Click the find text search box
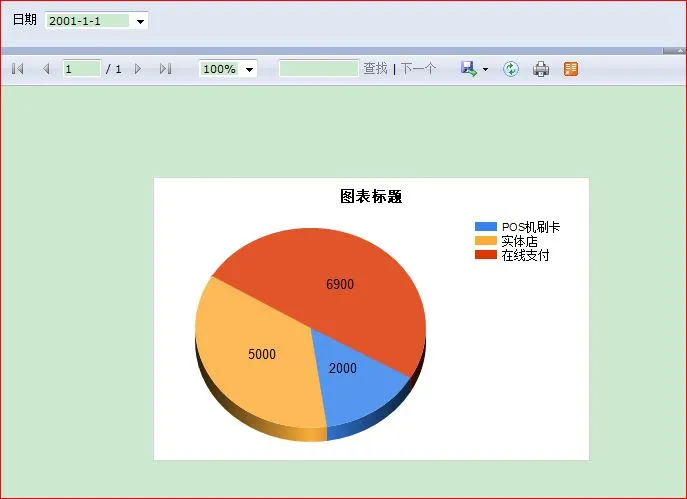This screenshot has height=499, width=687. click(x=319, y=69)
